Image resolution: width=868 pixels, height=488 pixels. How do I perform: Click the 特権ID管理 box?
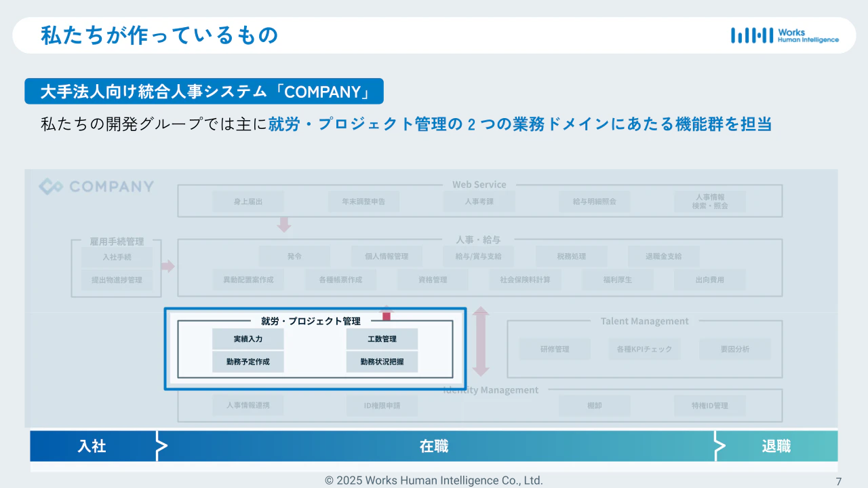pyautogui.click(x=710, y=405)
